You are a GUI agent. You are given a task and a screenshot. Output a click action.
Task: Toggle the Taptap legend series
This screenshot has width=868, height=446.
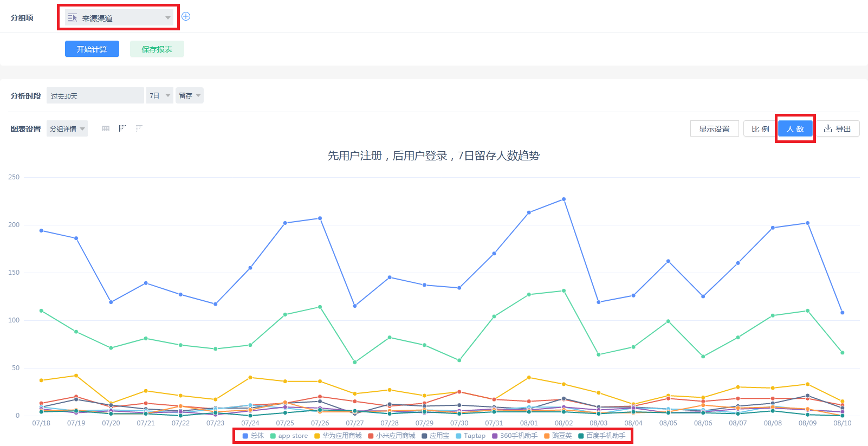(470, 436)
